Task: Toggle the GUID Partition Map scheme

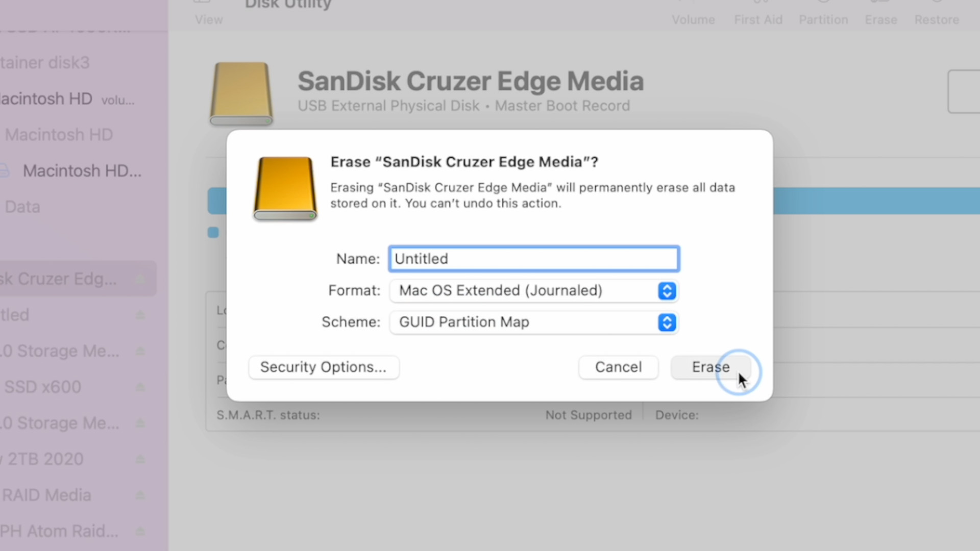Action: pos(667,322)
